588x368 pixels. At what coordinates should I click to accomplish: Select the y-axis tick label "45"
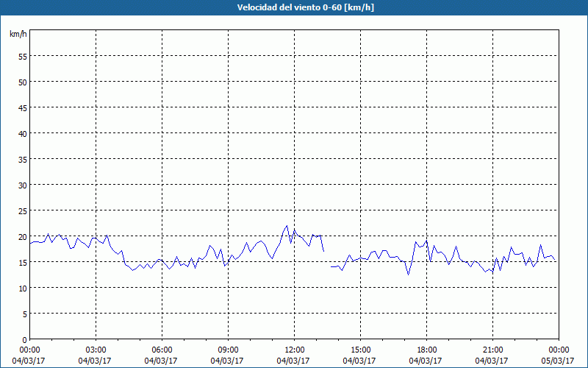tap(23, 107)
